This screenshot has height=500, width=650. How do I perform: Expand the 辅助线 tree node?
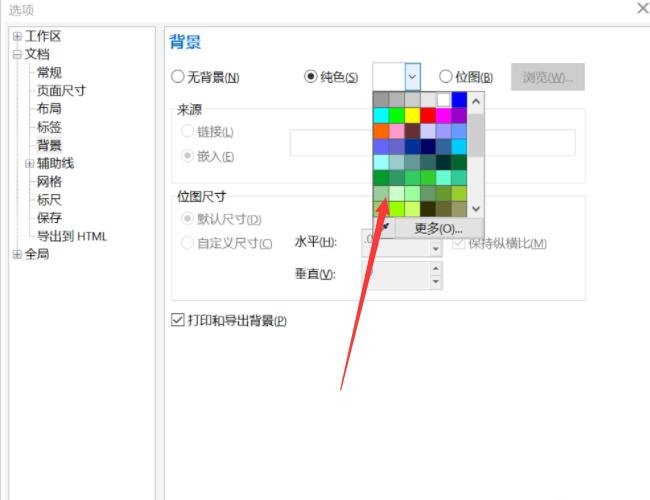click(x=29, y=163)
